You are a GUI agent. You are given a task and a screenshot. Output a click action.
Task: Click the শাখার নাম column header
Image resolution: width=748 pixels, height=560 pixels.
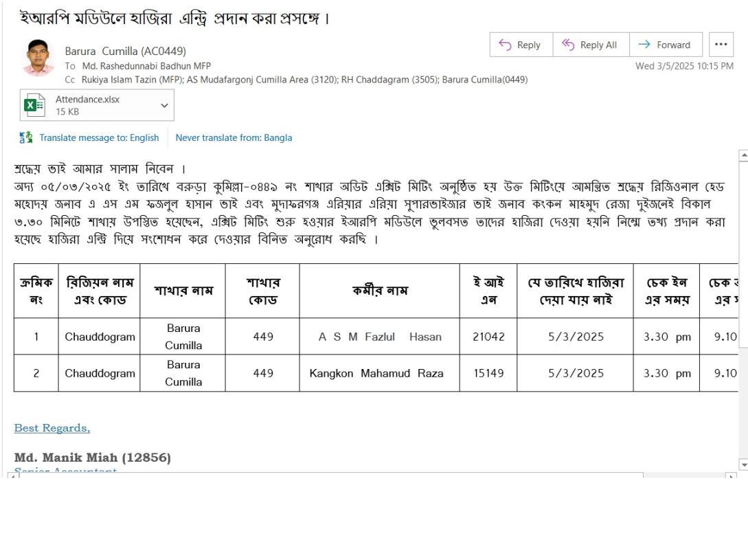coord(183,291)
